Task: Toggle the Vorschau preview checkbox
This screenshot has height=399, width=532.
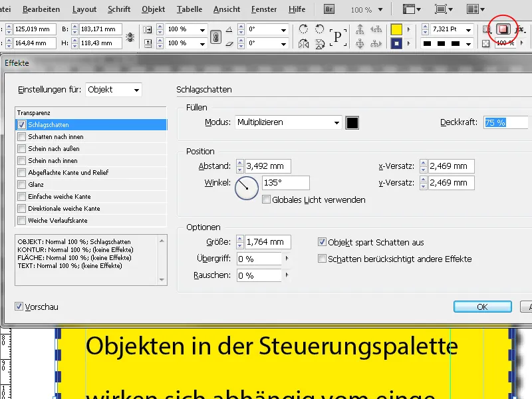Action: click(x=19, y=307)
